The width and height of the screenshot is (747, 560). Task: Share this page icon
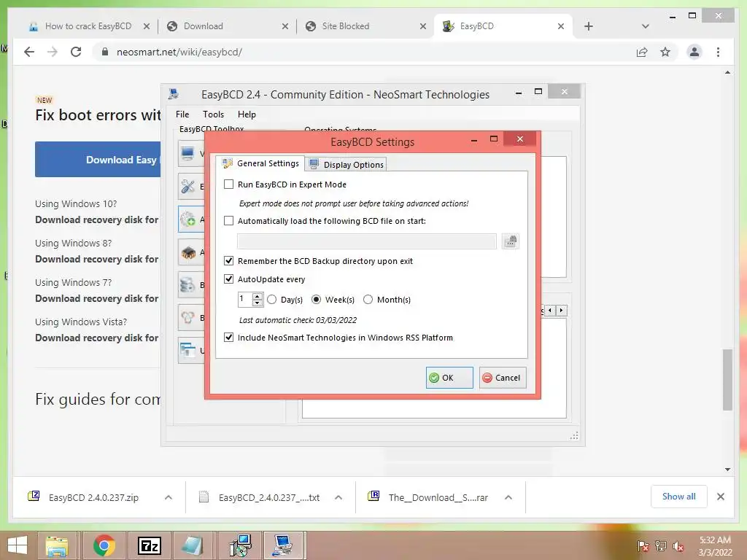642,52
